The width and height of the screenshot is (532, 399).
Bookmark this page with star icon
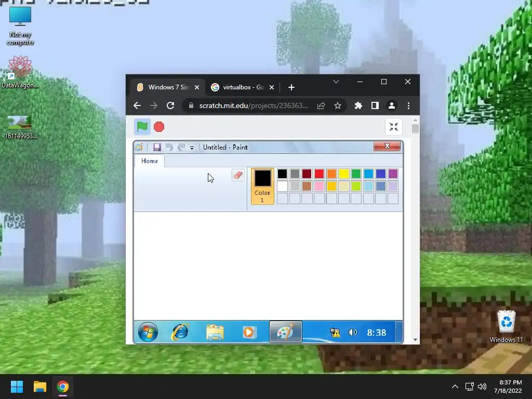[x=338, y=105]
